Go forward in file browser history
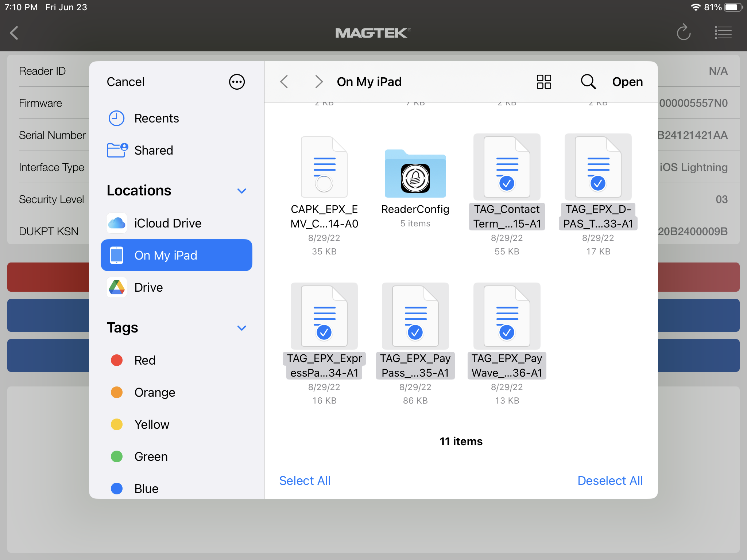747x560 pixels. click(x=319, y=82)
